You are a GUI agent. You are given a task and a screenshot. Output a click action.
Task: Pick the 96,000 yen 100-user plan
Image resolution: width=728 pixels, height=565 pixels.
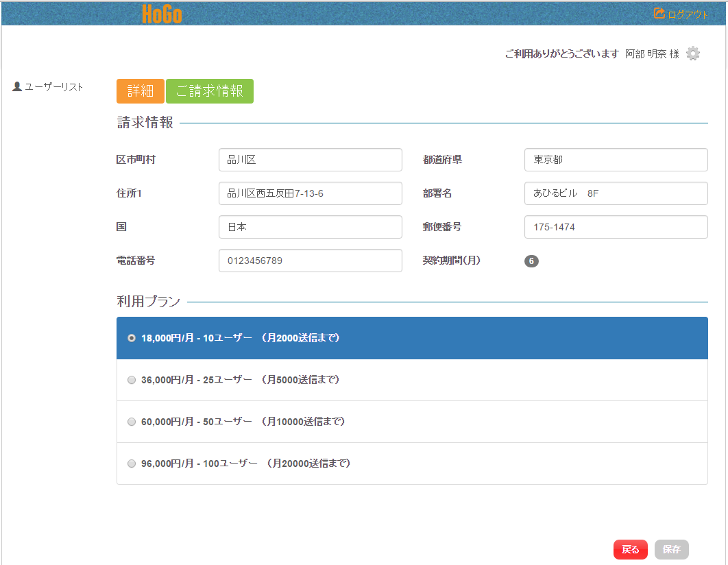pos(132,464)
